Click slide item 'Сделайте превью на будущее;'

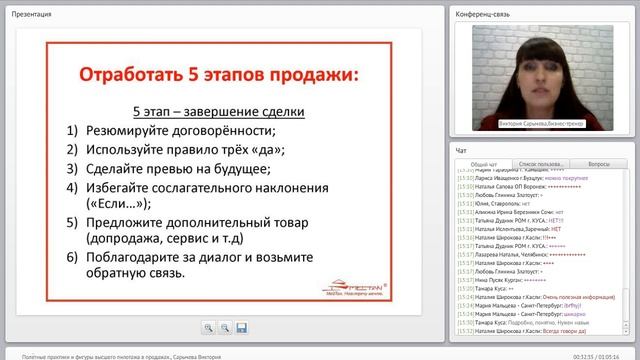[178, 169]
